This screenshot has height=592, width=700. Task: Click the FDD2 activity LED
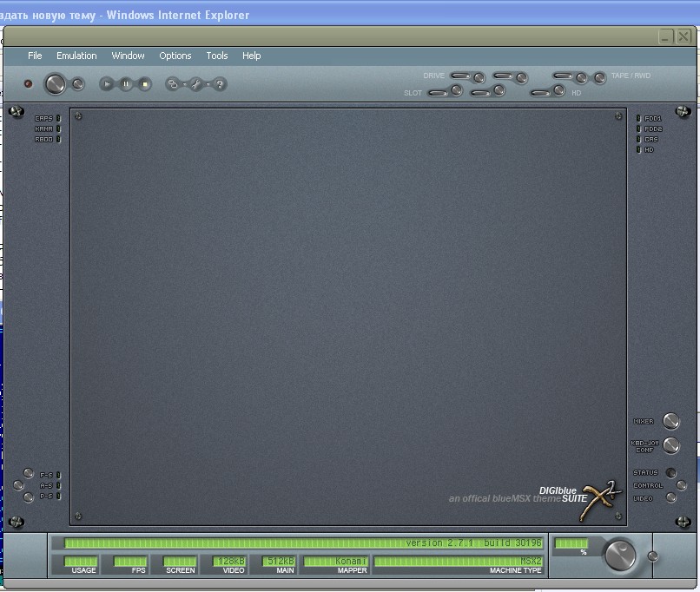pos(638,129)
